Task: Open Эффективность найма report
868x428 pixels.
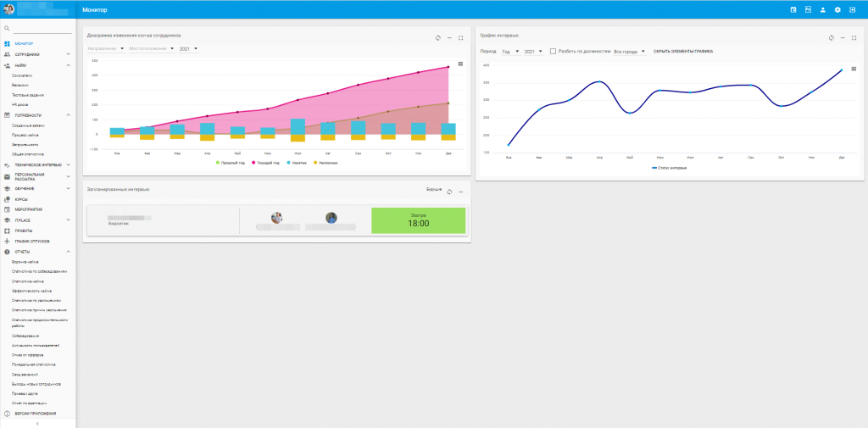Action: click(x=31, y=291)
